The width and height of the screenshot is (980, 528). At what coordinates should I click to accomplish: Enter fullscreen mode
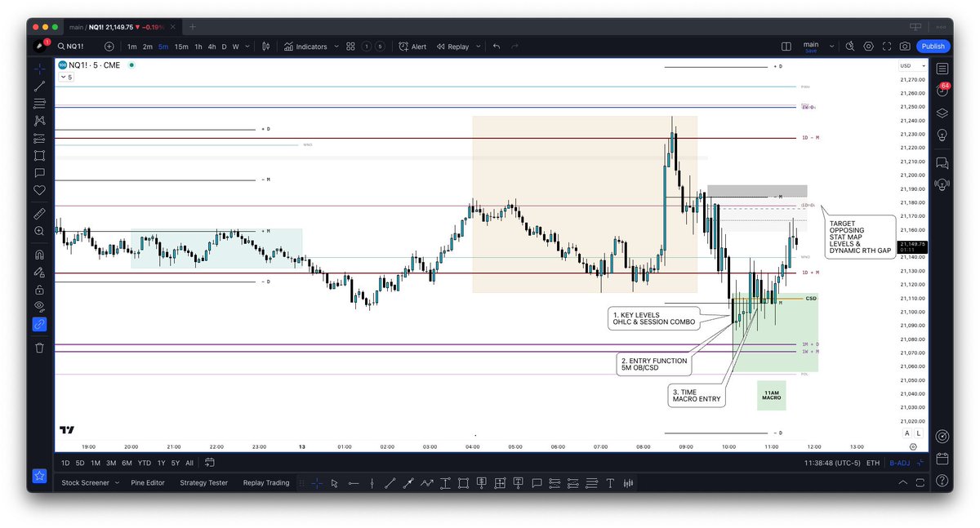click(886, 47)
